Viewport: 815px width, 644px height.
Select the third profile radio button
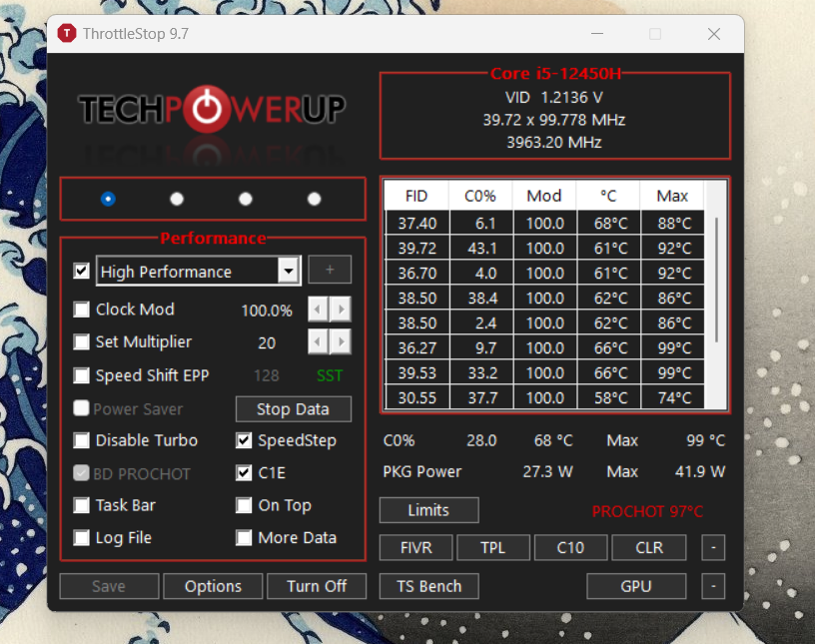pos(246,199)
